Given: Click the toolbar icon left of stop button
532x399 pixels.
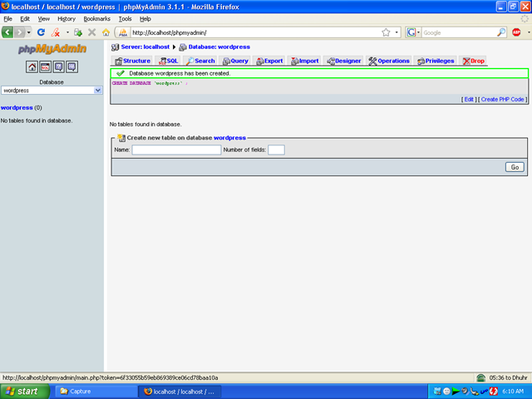Looking at the screenshot, I should [78, 32].
